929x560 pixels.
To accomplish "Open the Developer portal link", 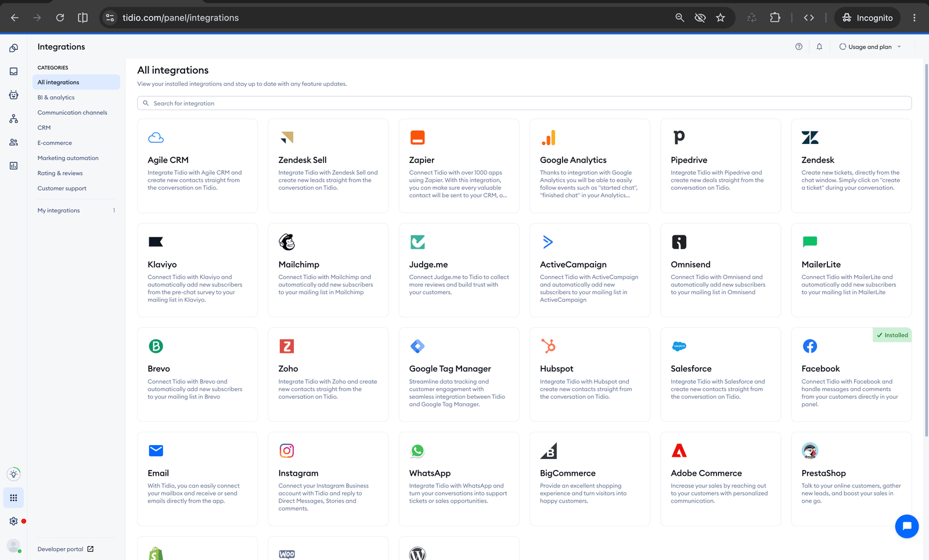I will (x=66, y=549).
